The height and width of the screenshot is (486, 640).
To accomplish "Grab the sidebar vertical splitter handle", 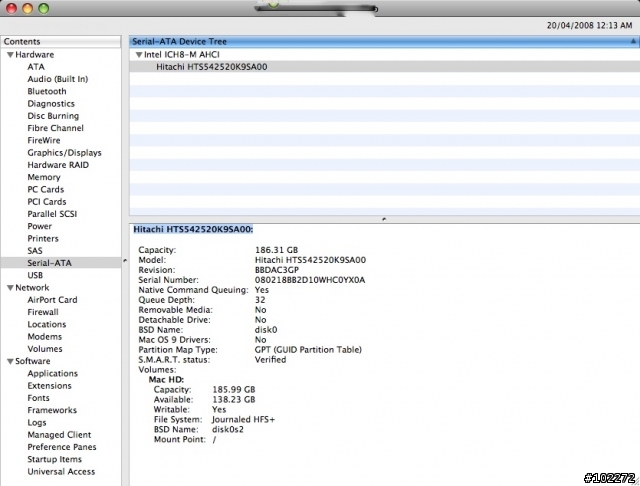I will [x=125, y=260].
